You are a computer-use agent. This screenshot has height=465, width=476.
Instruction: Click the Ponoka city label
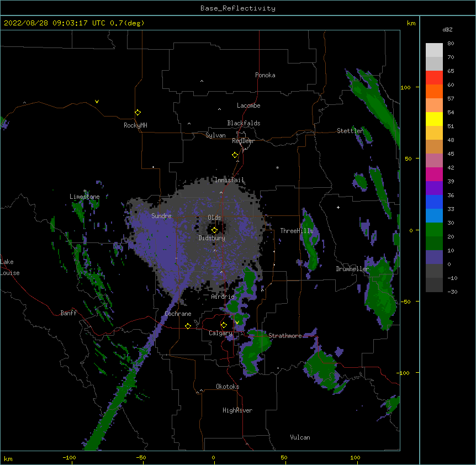click(265, 75)
